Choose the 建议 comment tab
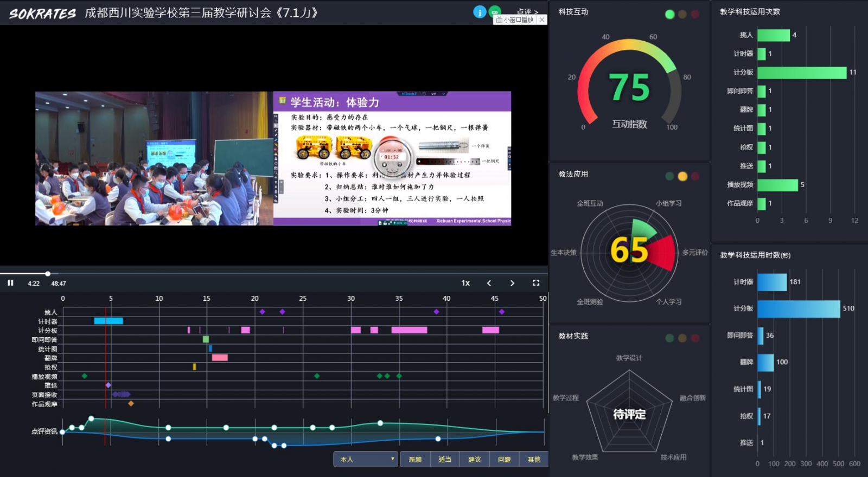Screen dimensions: 868x477 click(x=475, y=459)
